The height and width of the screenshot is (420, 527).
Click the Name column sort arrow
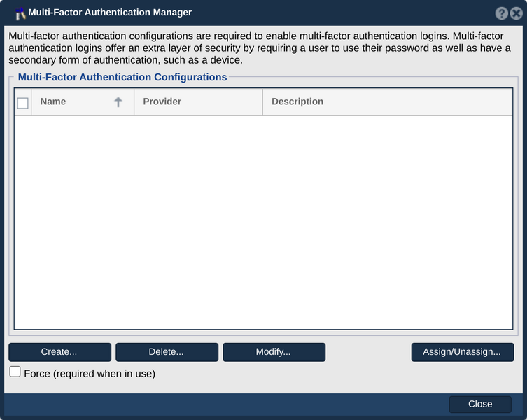click(118, 102)
